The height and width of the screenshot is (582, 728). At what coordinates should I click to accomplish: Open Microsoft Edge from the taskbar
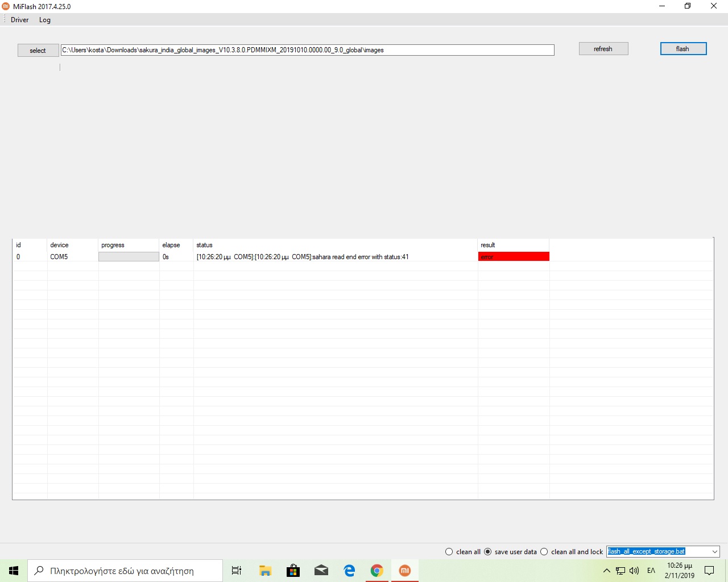(x=349, y=571)
